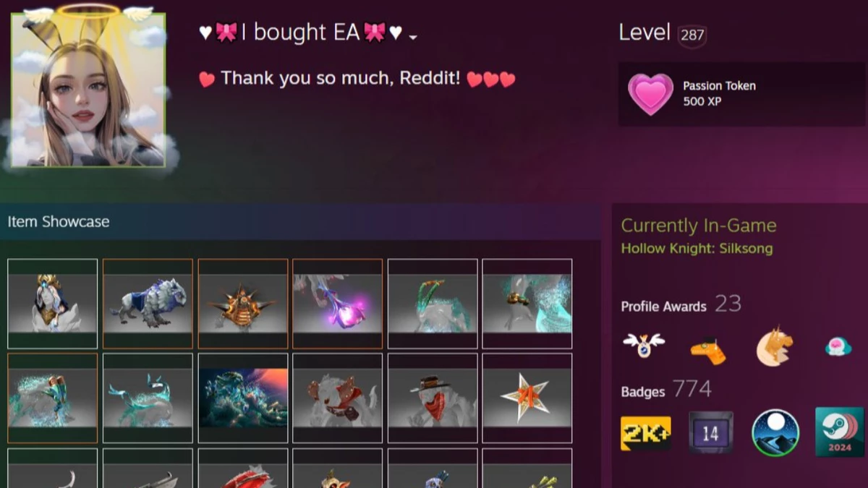
Task: Select the red and white star item
Action: coord(527,398)
